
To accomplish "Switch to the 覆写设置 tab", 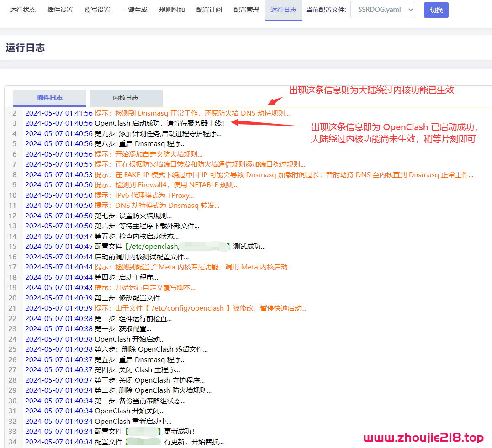I will point(97,10).
